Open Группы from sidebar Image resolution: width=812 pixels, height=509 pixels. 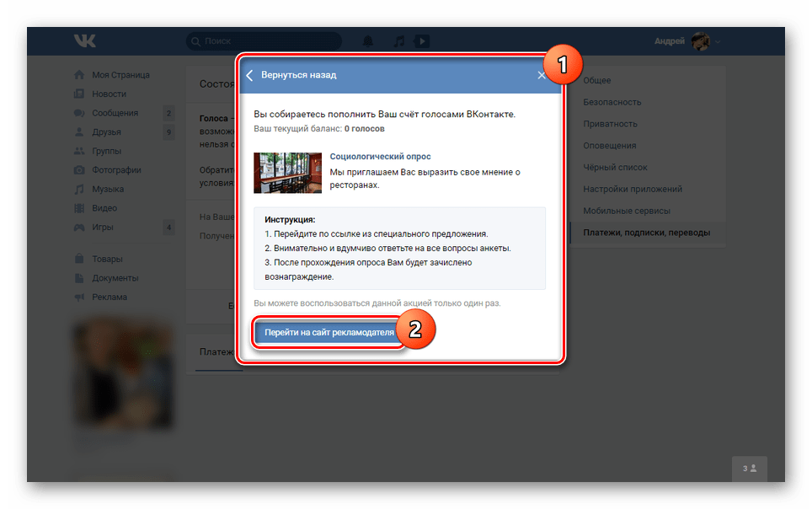[x=107, y=151]
